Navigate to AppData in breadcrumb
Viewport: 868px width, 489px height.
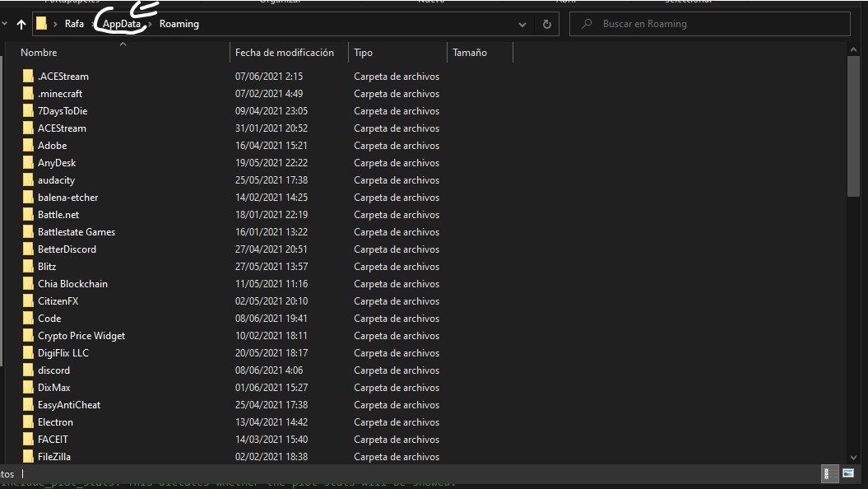121,24
